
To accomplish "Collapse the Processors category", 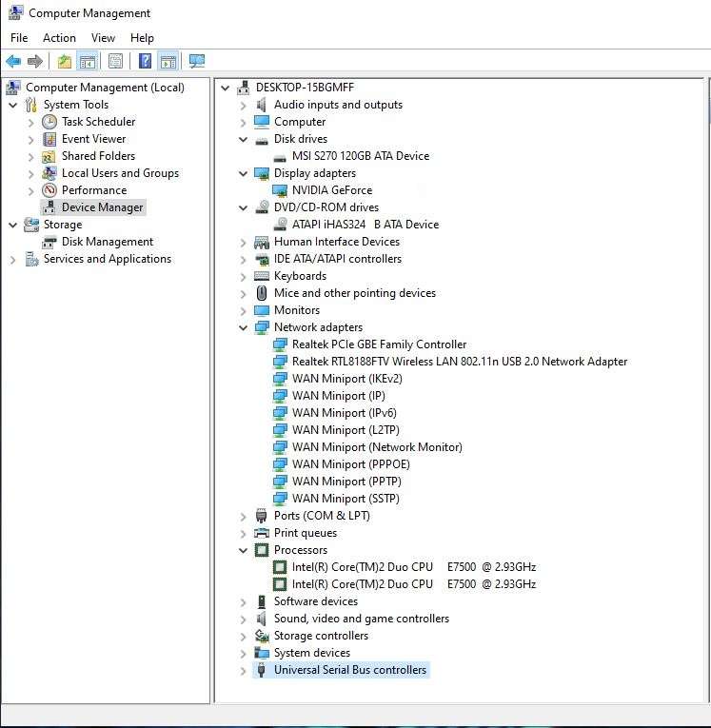I will 244,550.
